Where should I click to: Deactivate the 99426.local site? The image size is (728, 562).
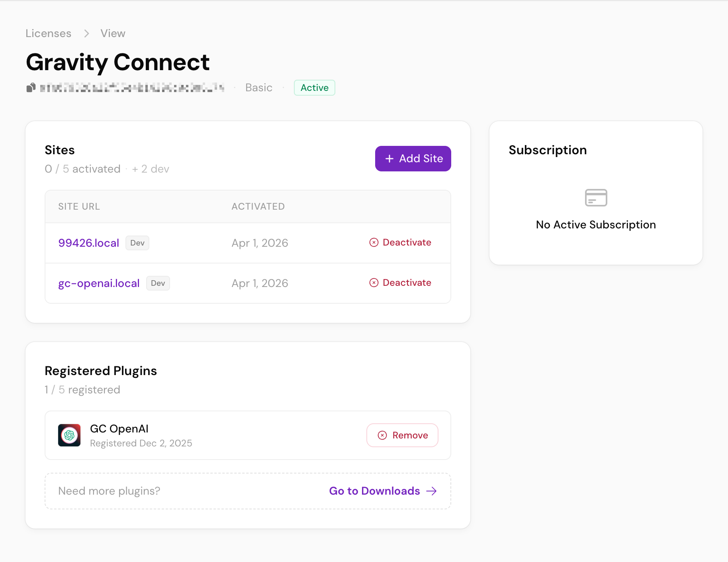coord(400,242)
